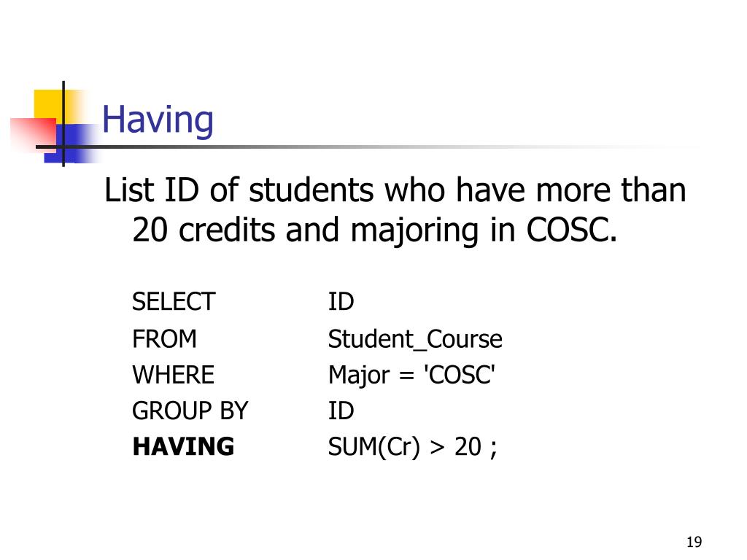Screen dimensions: 747x560
Task: Click the Major = 'COSC' condition
Action: coord(411,376)
